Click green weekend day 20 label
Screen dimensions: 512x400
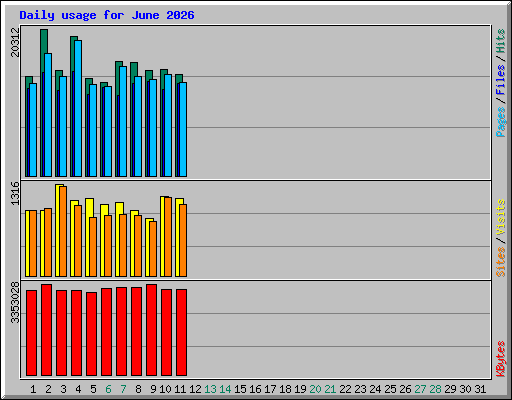(x=315, y=389)
